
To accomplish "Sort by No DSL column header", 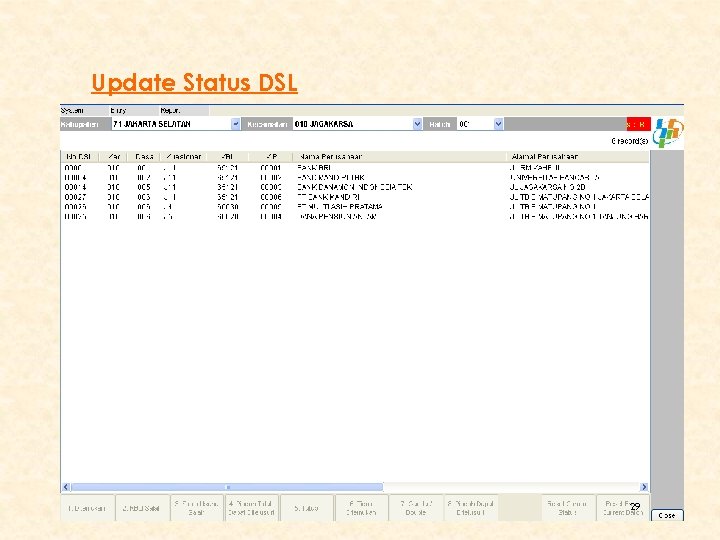I will click(79, 157).
